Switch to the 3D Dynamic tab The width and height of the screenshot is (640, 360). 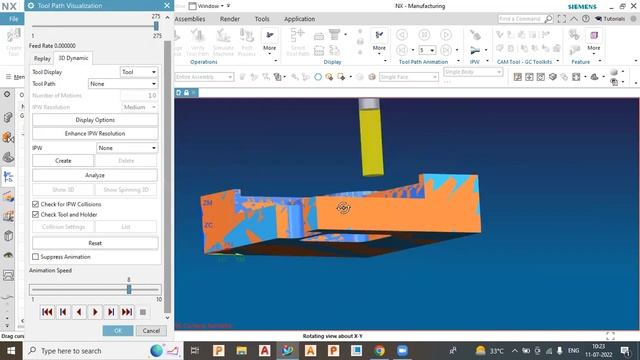(73, 58)
